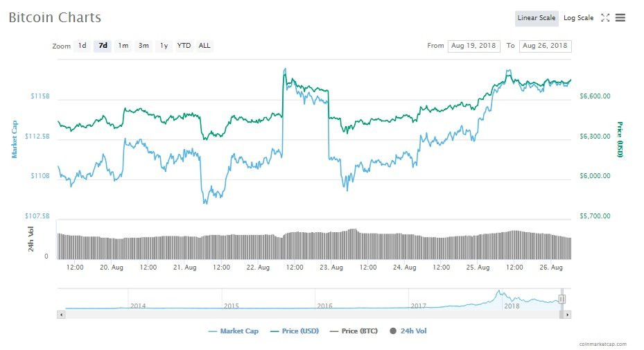
Task: Choose the 3m zoom option
Action: pyautogui.click(x=143, y=46)
